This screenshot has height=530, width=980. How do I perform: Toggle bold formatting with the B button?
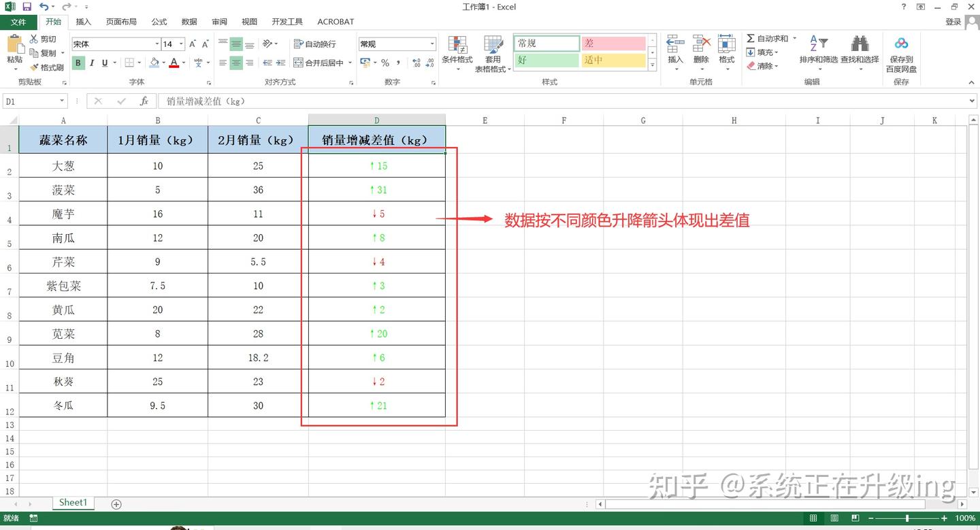(78, 62)
